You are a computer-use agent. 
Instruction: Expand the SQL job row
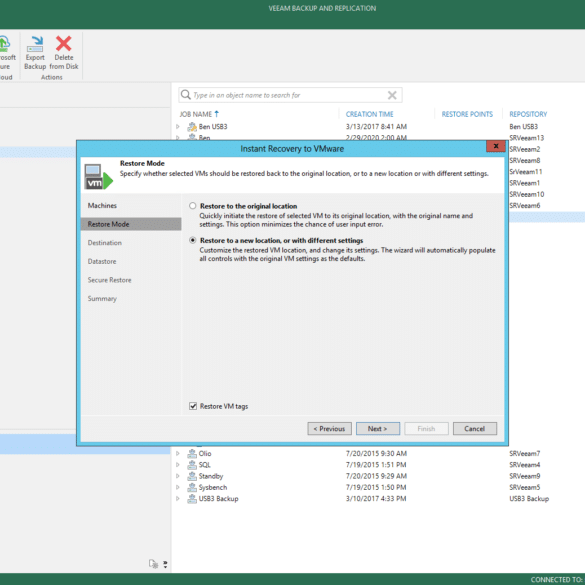point(178,465)
